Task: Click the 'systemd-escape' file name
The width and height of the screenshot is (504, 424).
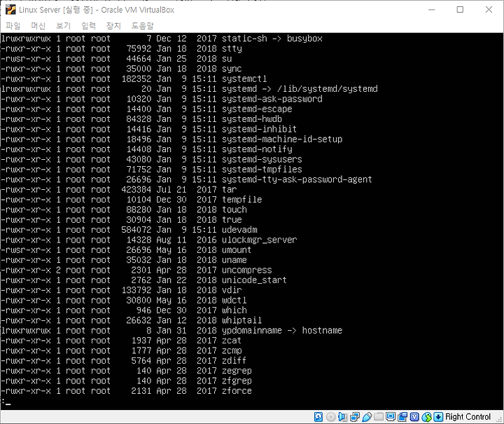Action: pyautogui.click(x=257, y=109)
